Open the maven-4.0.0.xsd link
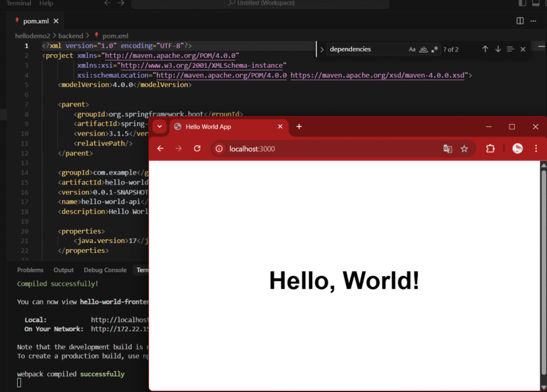The height and width of the screenshot is (392, 547). coord(378,75)
